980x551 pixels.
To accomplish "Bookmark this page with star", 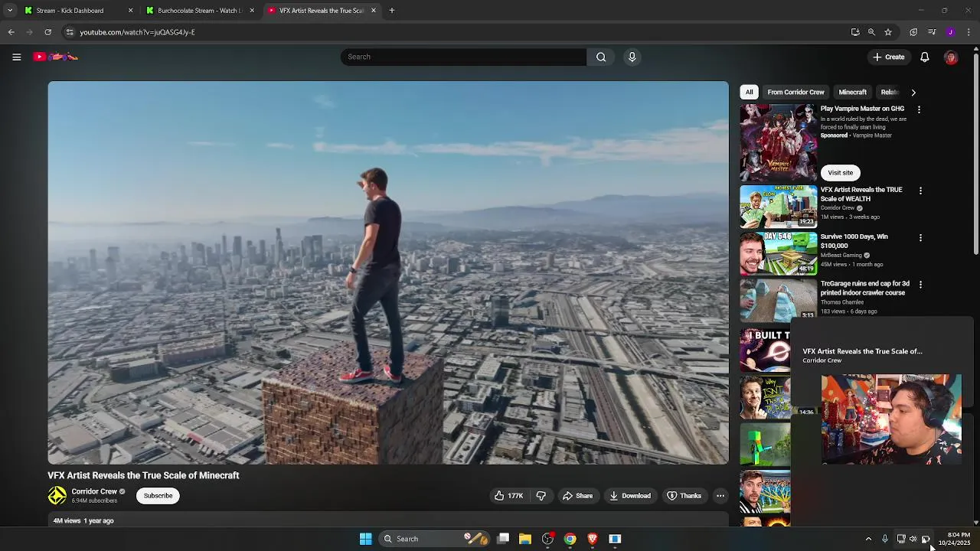I will (x=888, y=32).
